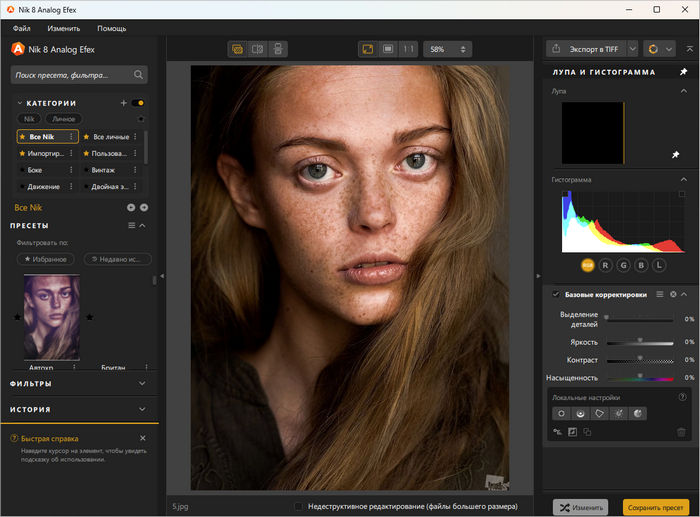Image resolution: width=700 pixels, height=517 pixels.
Task: Click the fit-to-screen zoom icon
Action: 367,48
